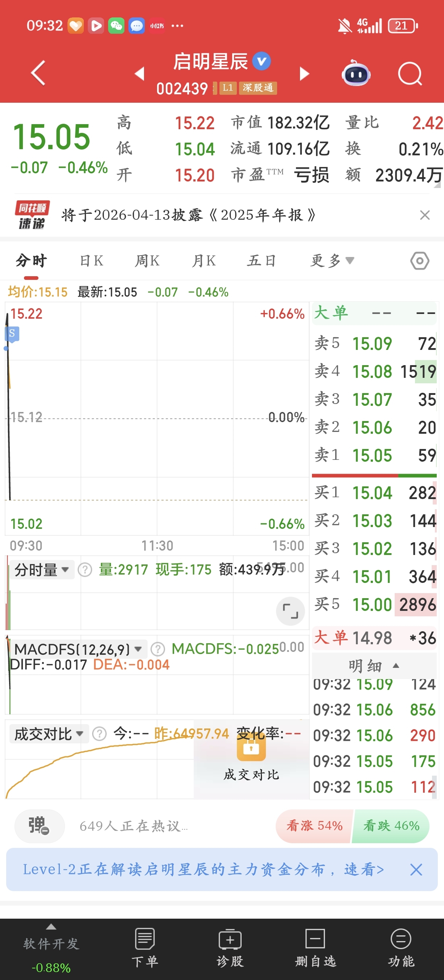444x980 pixels.
Task: Dismiss the annual report notice
Action: [x=425, y=215]
